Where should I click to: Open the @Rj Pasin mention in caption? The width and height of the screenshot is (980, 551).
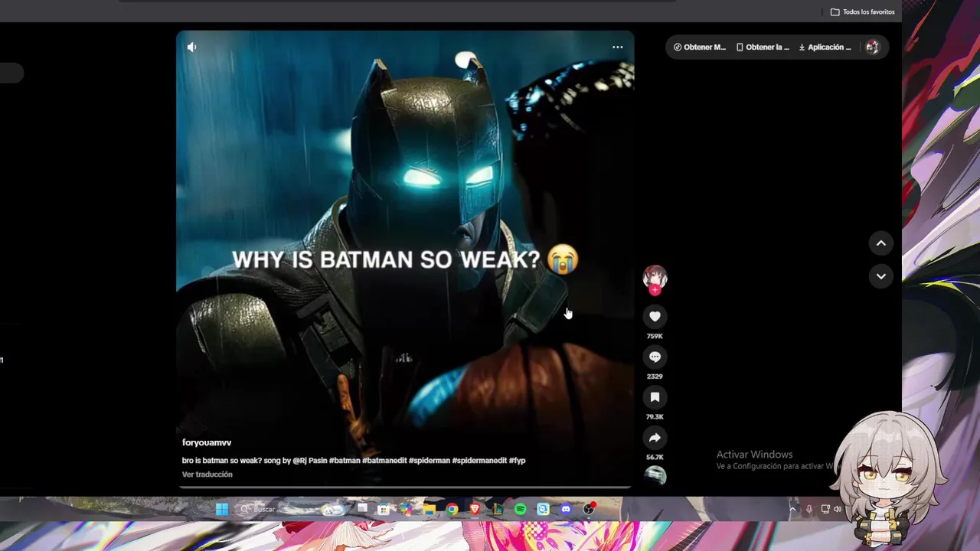coord(309,461)
